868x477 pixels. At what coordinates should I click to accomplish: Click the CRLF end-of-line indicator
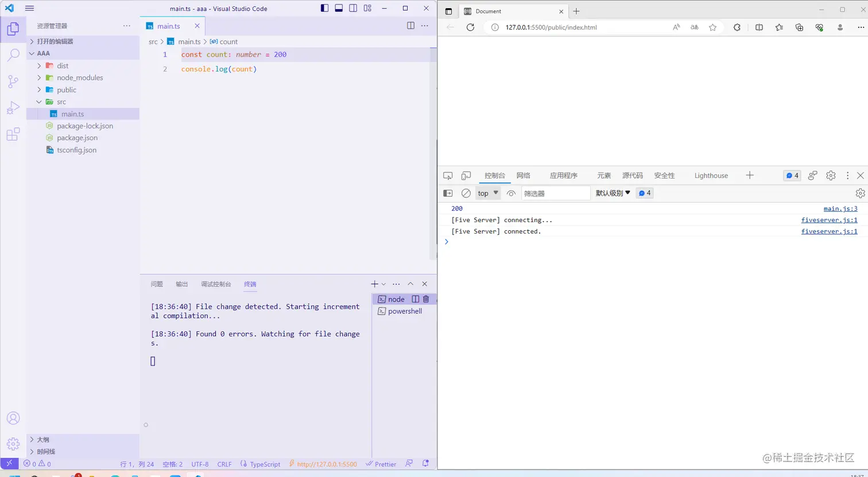[224, 464]
